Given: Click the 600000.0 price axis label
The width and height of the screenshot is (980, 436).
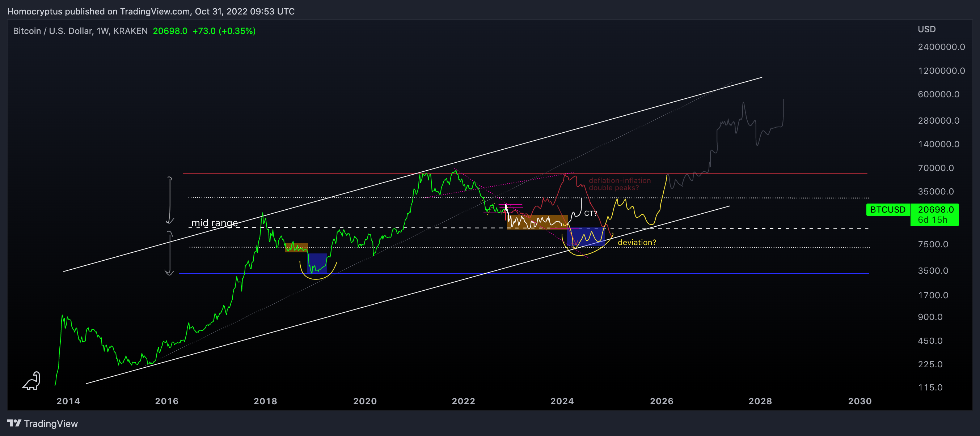Looking at the screenshot, I should 938,94.
